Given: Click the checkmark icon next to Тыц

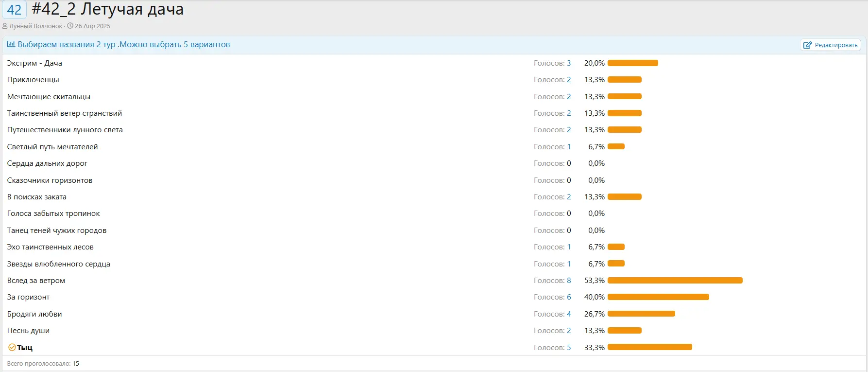Looking at the screenshot, I should pyautogui.click(x=12, y=347).
